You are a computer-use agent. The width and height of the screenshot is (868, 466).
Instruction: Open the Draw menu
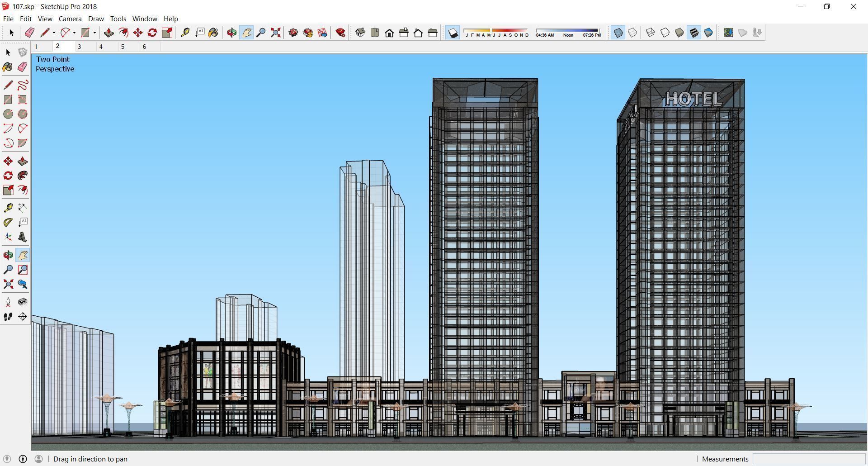point(96,19)
